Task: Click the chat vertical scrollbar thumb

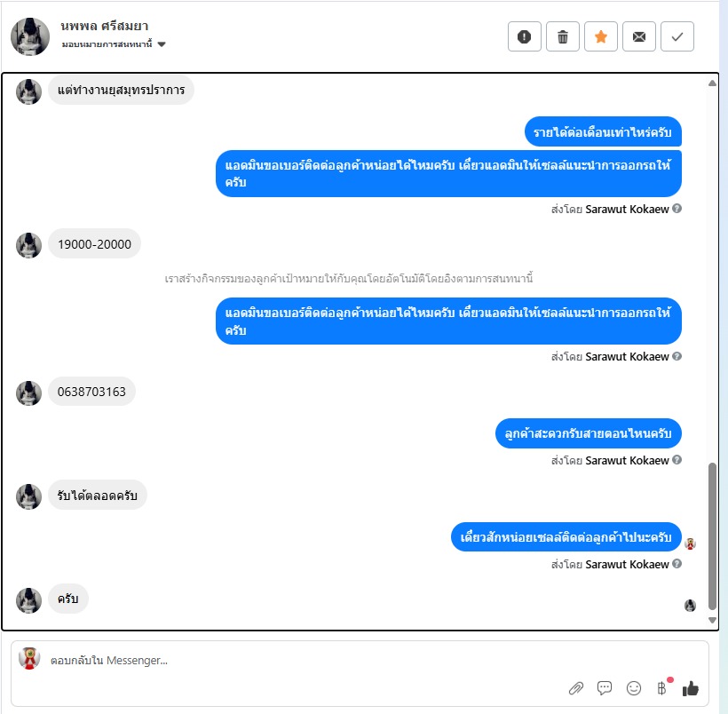Action: pyautogui.click(x=712, y=536)
